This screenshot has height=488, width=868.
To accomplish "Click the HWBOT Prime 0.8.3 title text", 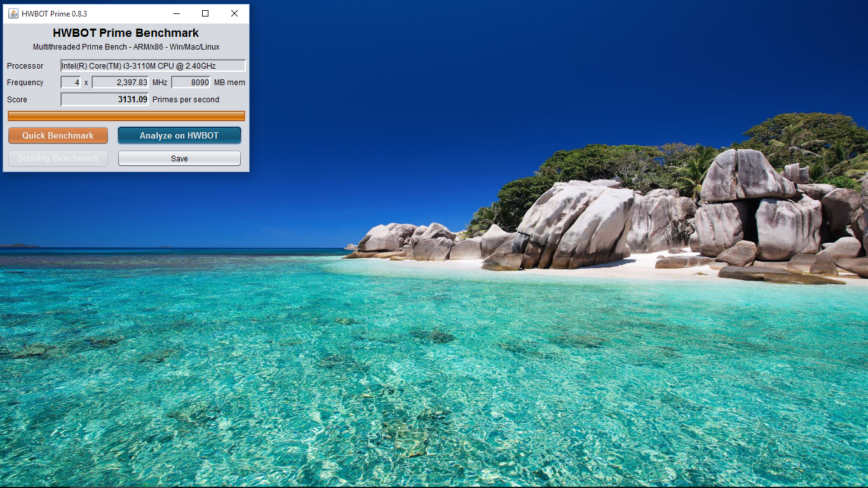I will point(54,13).
